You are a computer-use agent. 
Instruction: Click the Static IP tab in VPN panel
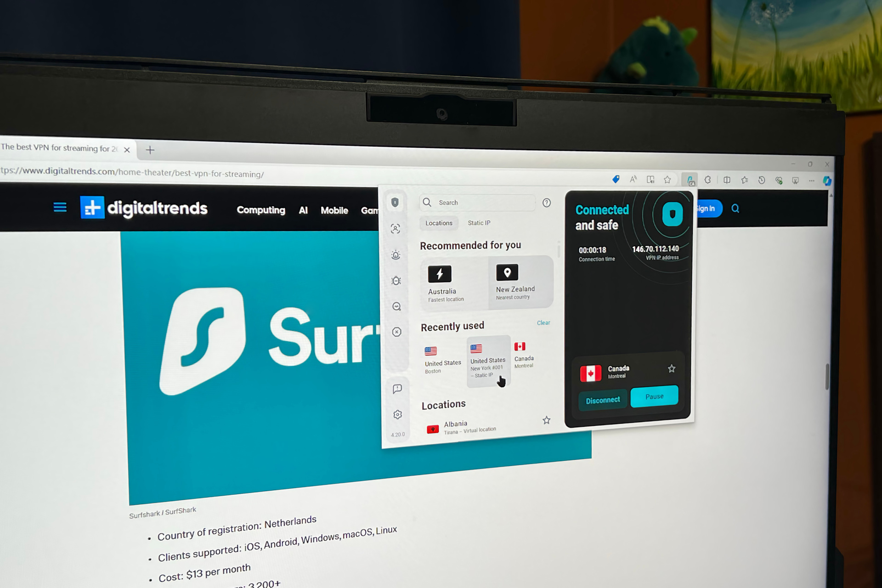point(479,222)
